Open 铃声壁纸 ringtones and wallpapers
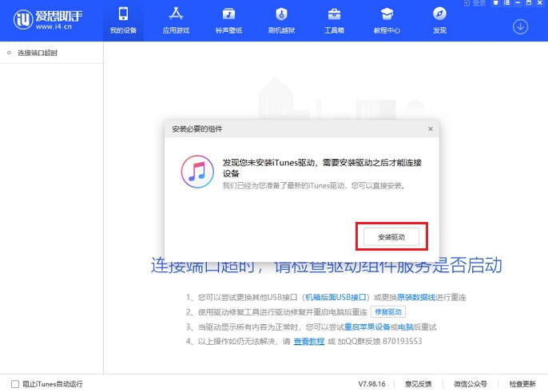548x392 pixels. [x=228, y=20]
